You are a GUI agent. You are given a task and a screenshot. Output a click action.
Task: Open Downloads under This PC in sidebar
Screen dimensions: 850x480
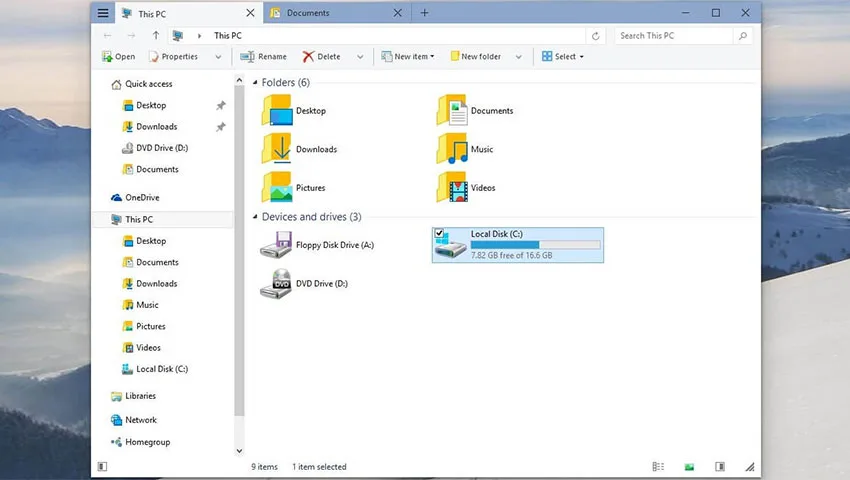(x=150, y=284)
